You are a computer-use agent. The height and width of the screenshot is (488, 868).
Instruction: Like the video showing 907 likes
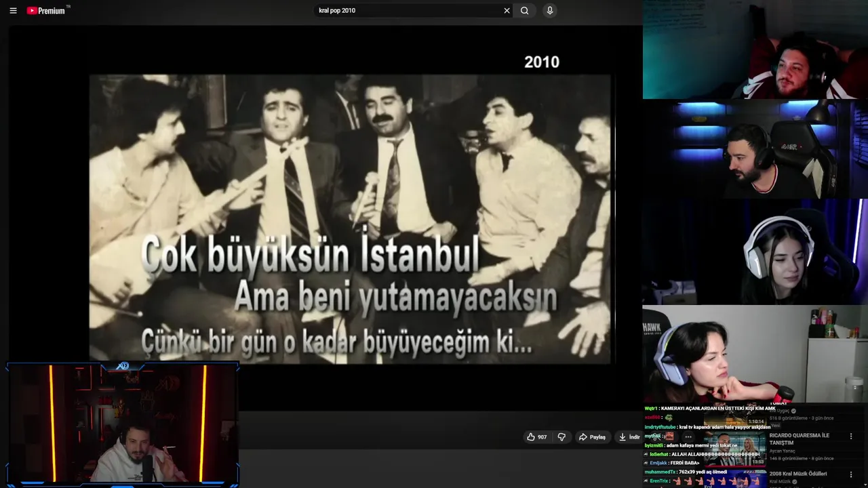[x=536, y=437]
